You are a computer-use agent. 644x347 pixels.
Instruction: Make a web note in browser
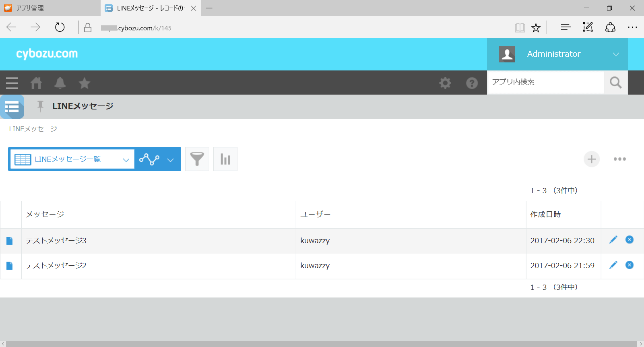click(x=588, y=27)
